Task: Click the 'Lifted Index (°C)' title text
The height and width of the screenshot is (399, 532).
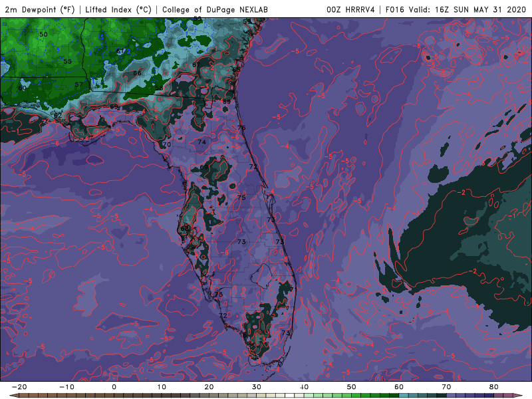Action: click(x=118, y=9)
